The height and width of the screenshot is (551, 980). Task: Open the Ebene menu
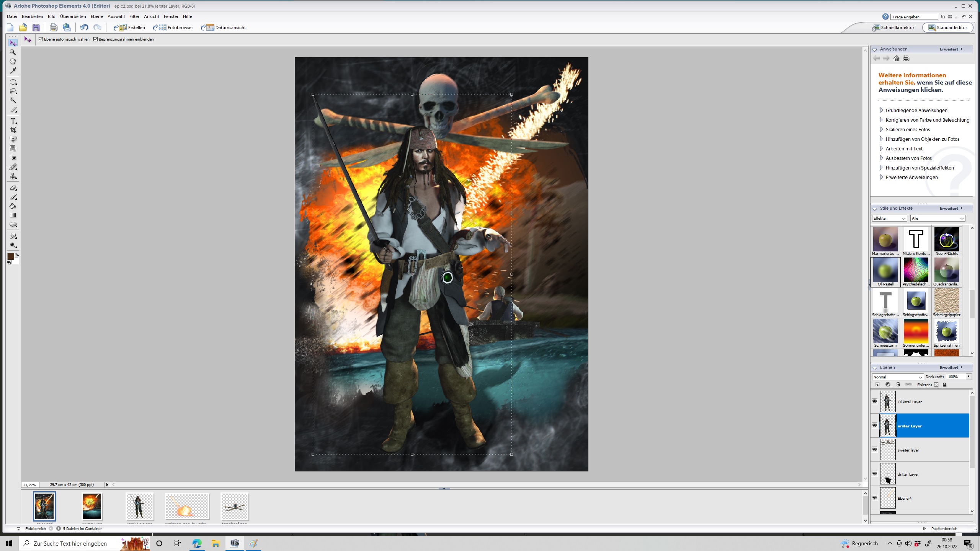(x=96, y=16)
